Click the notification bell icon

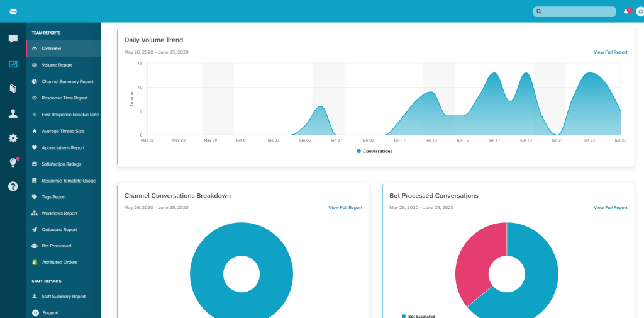pos(626,11)
